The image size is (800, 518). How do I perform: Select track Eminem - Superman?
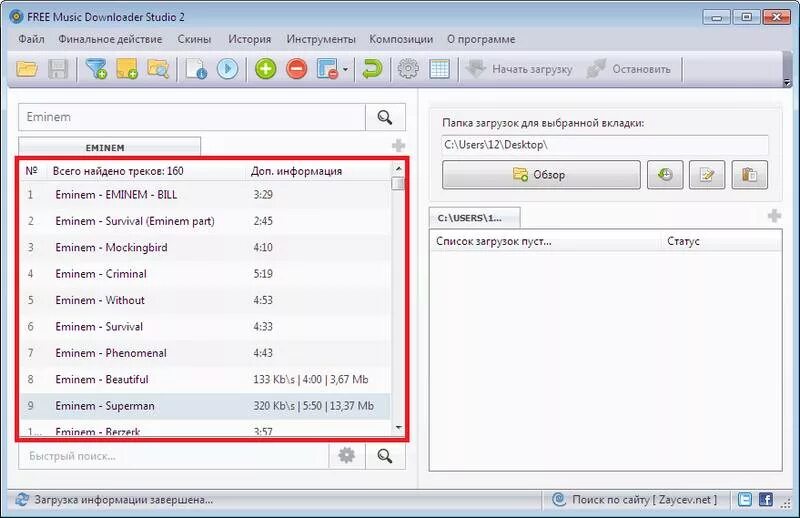205,406
